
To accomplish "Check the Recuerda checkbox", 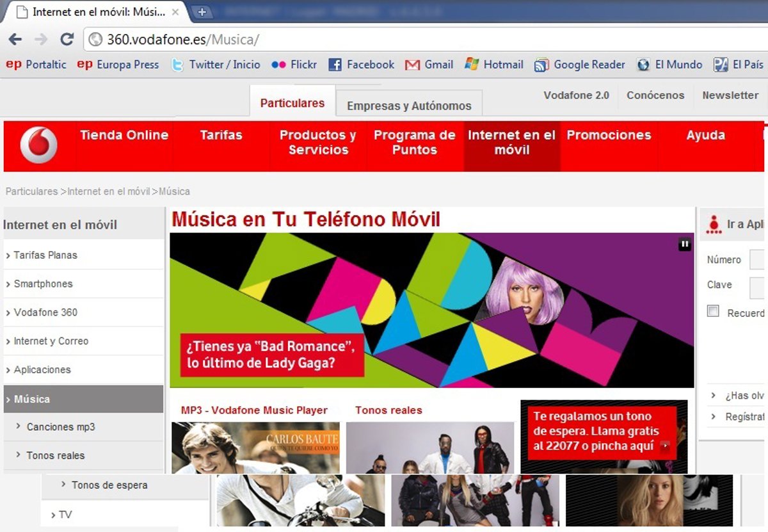I will pyautogui.click(x=713, y=312).
